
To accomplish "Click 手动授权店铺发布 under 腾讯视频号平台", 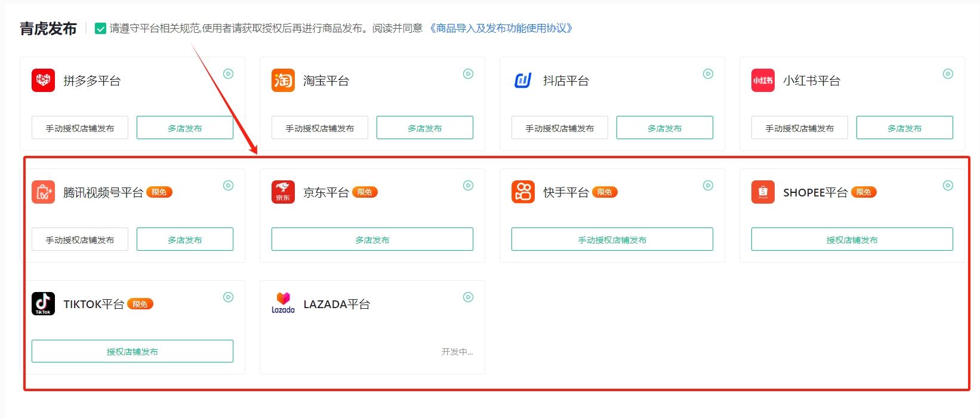I will tap(80, 239).
